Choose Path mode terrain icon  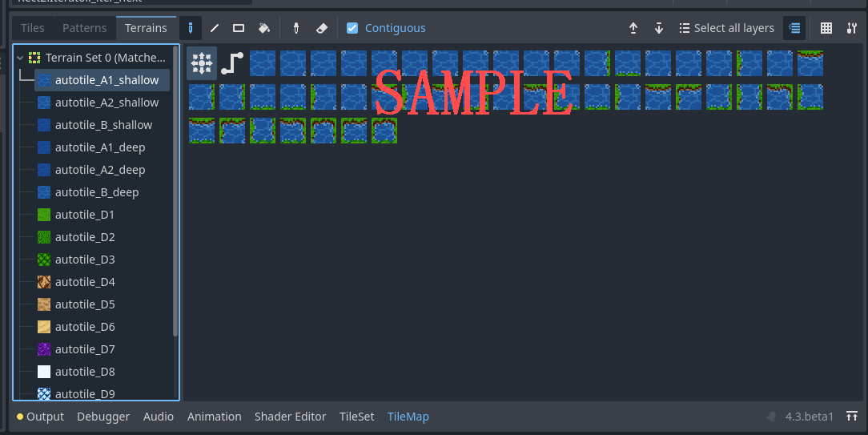click(232, 63)
